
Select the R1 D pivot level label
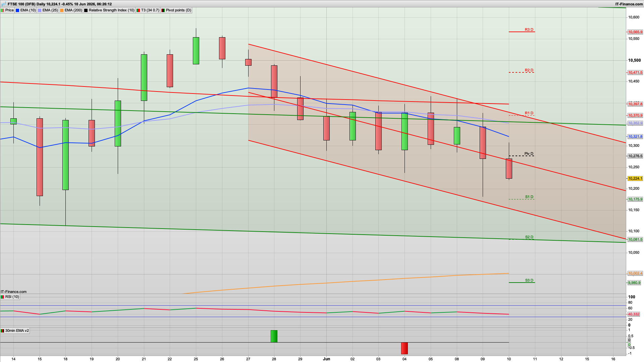point(529,113)
